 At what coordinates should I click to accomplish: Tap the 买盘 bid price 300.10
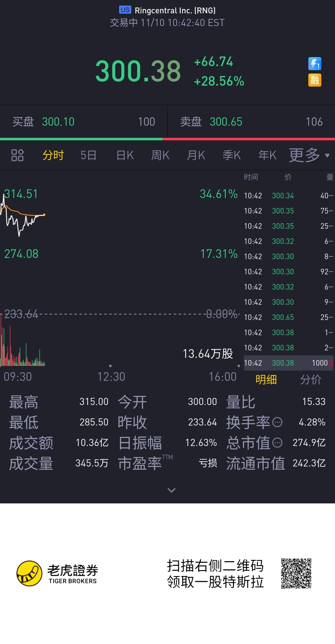[58, 122]
